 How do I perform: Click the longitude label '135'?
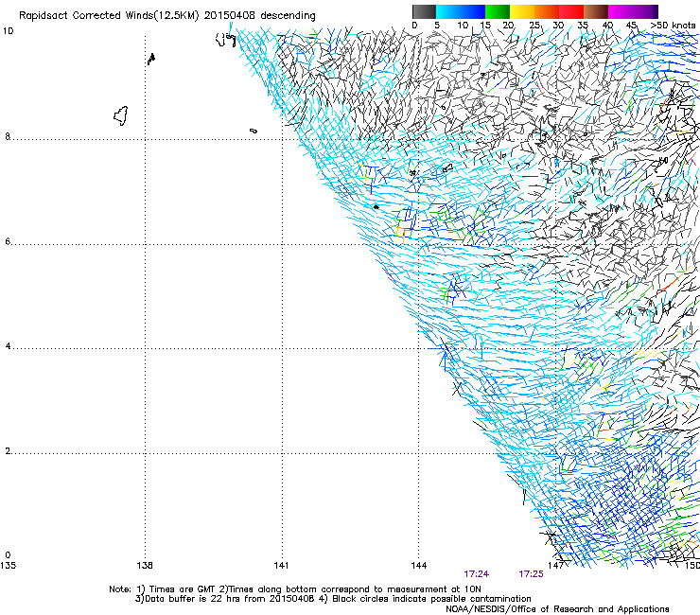(8, 566)
